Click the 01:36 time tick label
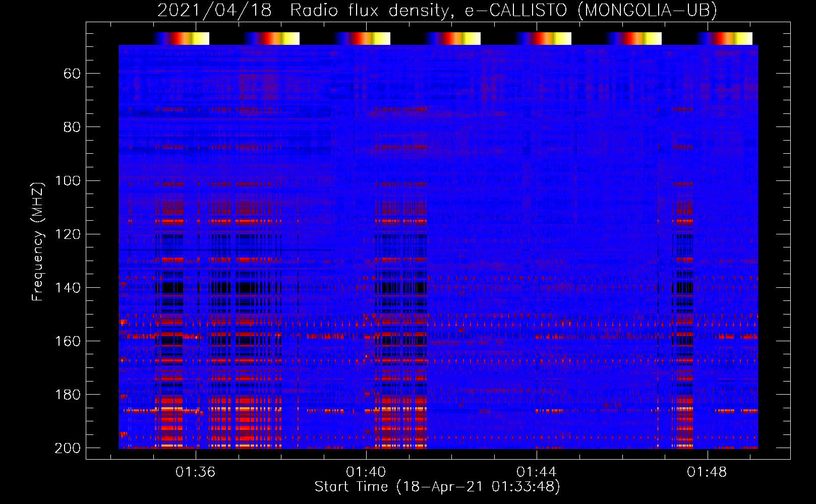 point(195,472)
